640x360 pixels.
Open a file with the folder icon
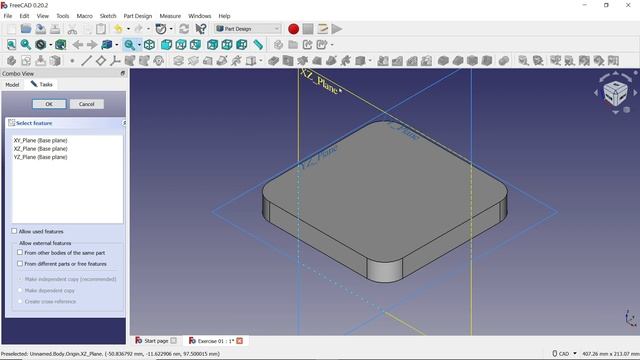click(x=26, y=29)
